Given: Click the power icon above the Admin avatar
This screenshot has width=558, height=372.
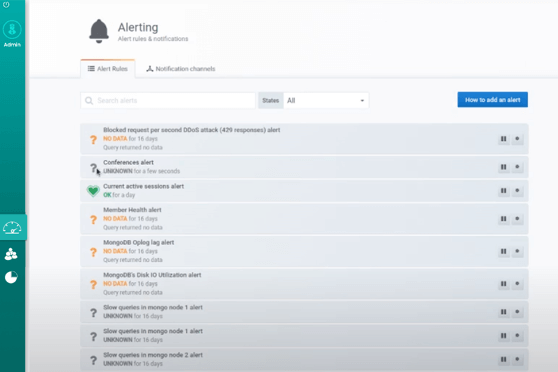Looking at the screenshot, I should tap(6, 5).
